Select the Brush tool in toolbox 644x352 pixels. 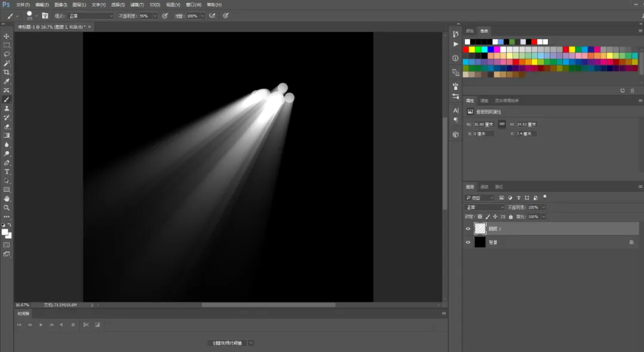pos(7,99)
